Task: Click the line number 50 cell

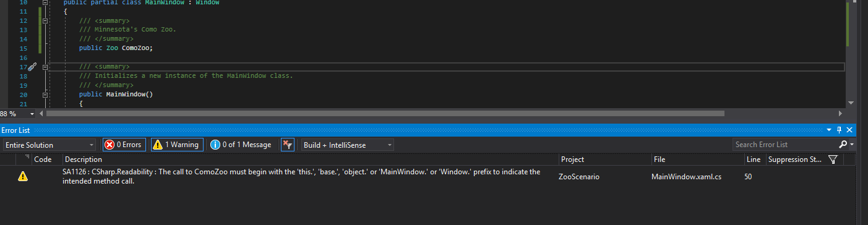Action: tap(748, 176)
